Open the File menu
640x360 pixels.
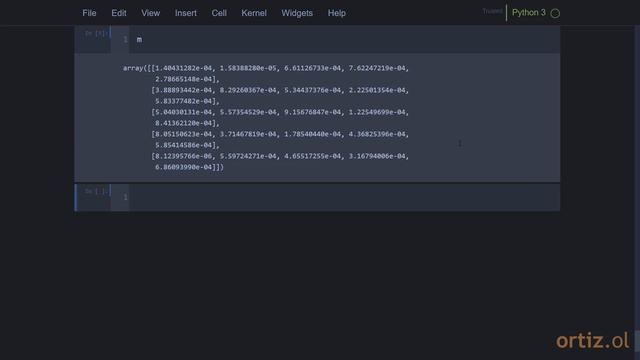[x=89, y=13]
